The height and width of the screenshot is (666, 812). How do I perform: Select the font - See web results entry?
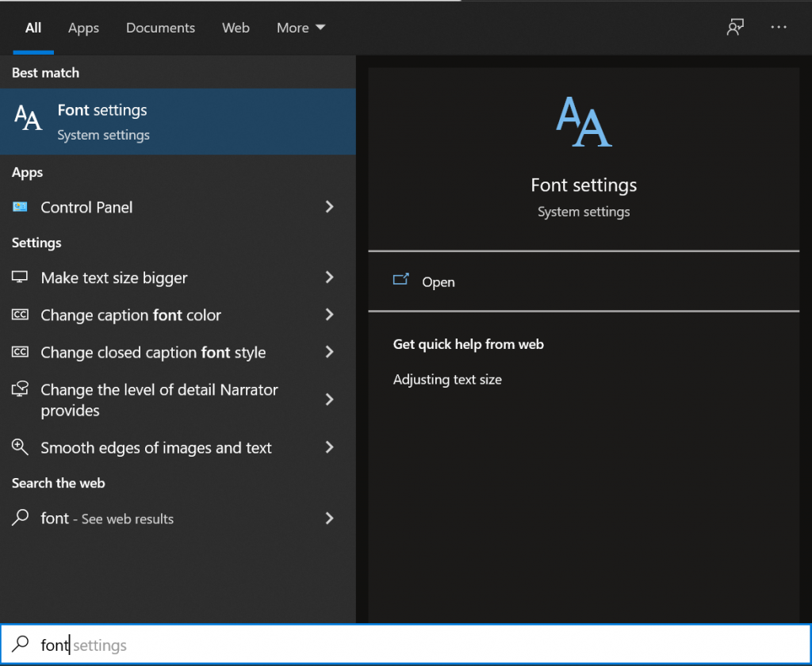pyautogui.click(x=107, y=519)
